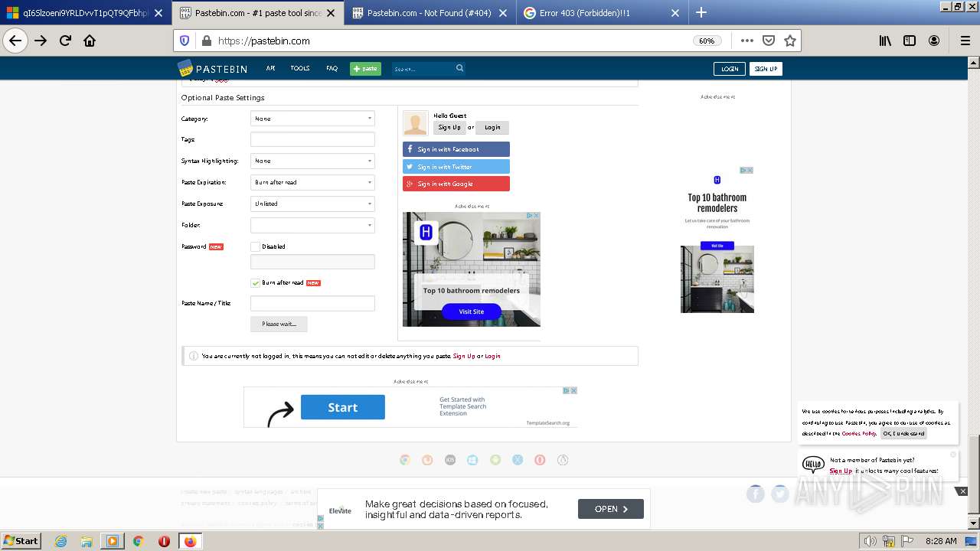The width and height of the screenshot is (980, 551).
Task: Click SIGN UP button in header
Action: (766, 69)
